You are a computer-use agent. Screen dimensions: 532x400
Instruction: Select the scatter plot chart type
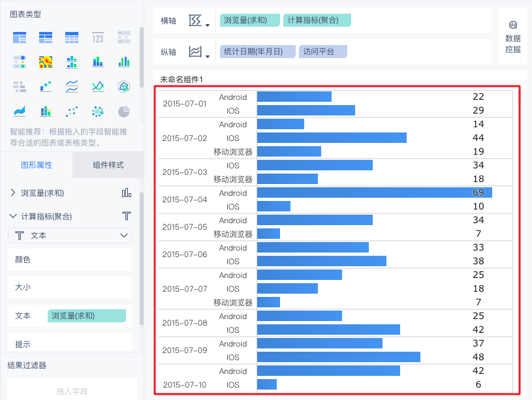point(72,112)
